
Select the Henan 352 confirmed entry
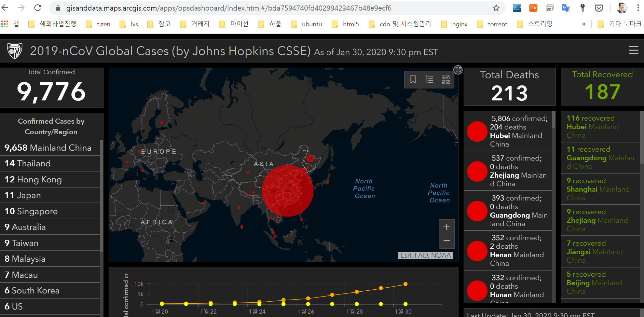point(508,250)
